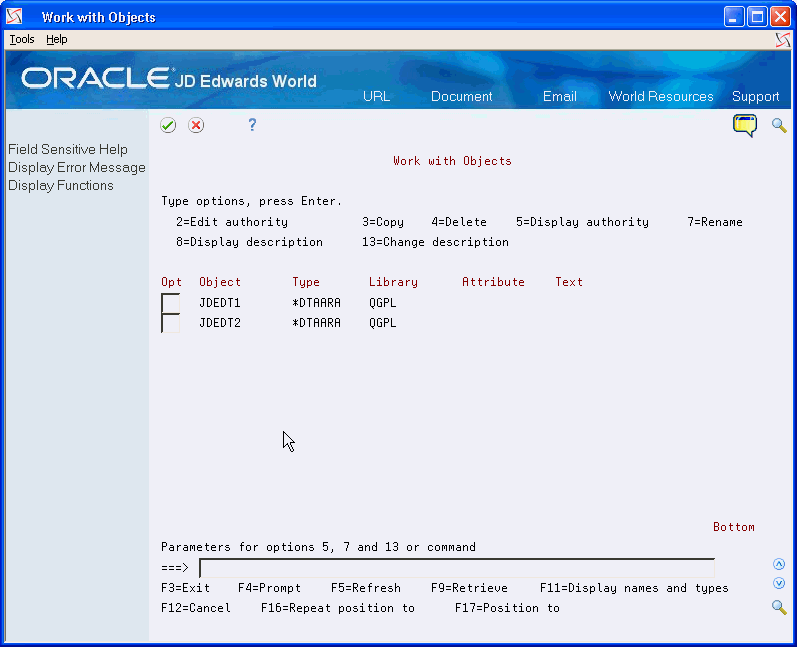Click F17=Position to
Screen dimensions: 797x647
click(507, 608)
